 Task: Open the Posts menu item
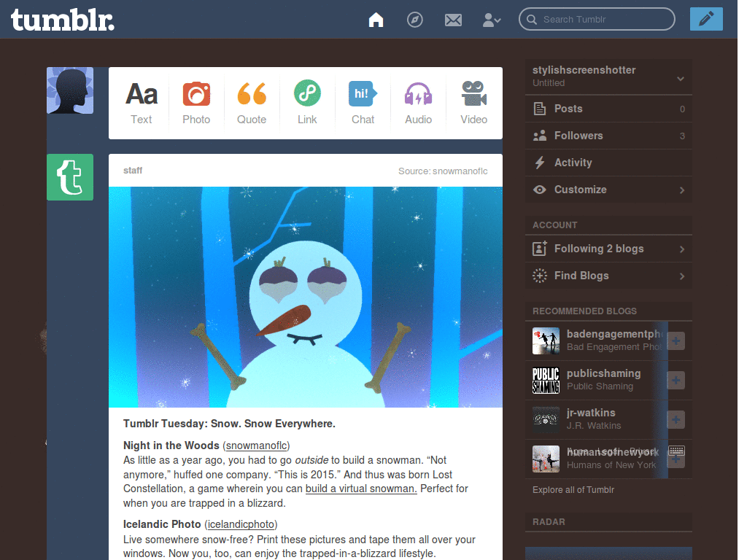tap(608, 109)
